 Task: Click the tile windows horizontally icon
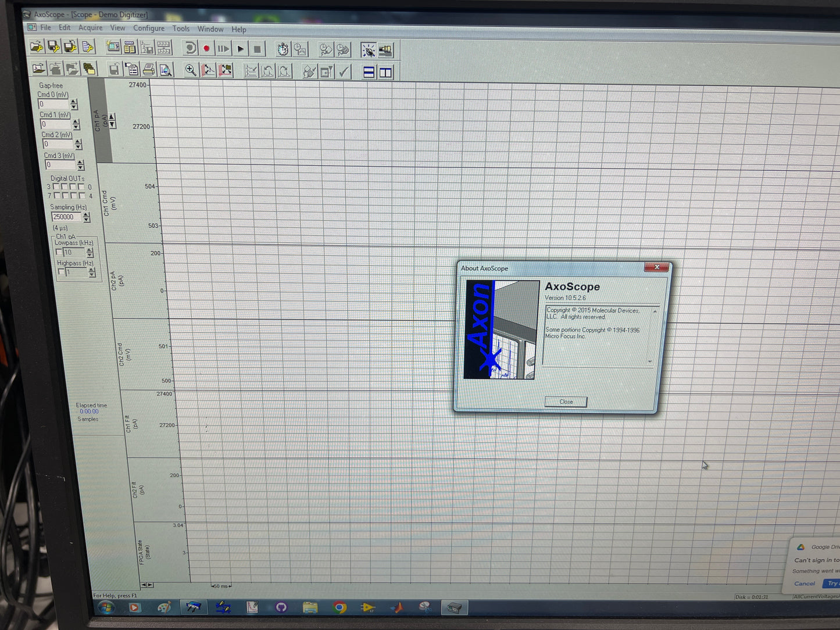point(369,72)
